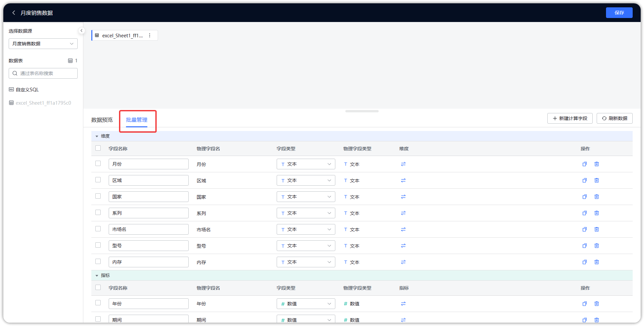Check the 区域 row checkbox
This screenshot has width=644, height=326.
tap(98, 180)
